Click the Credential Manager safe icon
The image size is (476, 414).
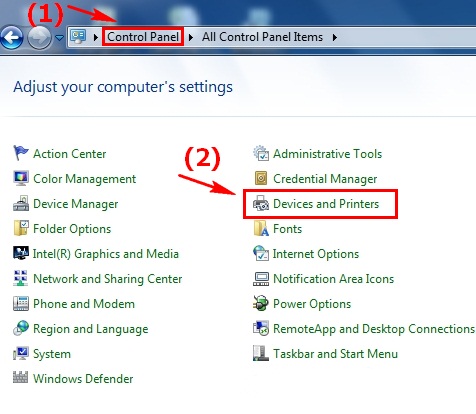coord(261,178)
